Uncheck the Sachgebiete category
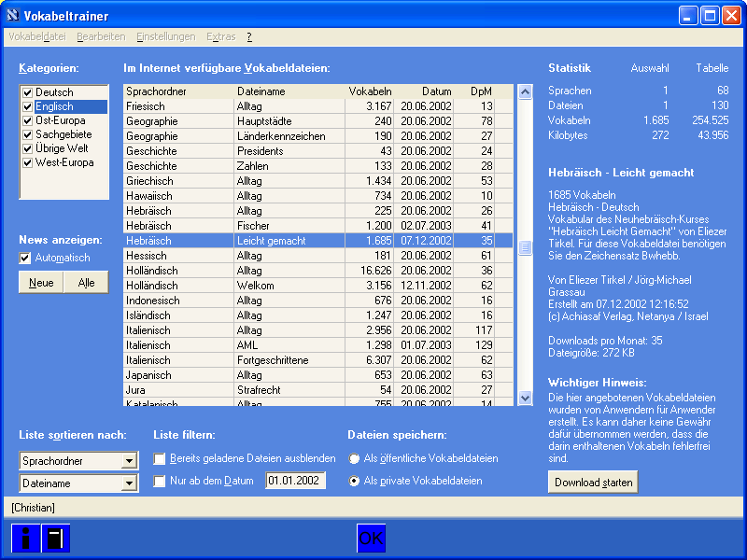 pyautogui.click(x=28, y=134)
